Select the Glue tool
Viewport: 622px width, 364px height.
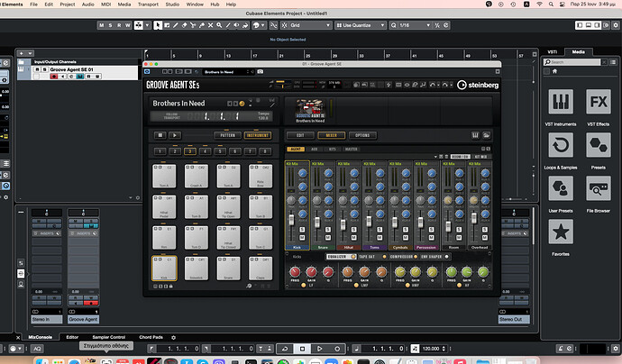coord(202,25)
